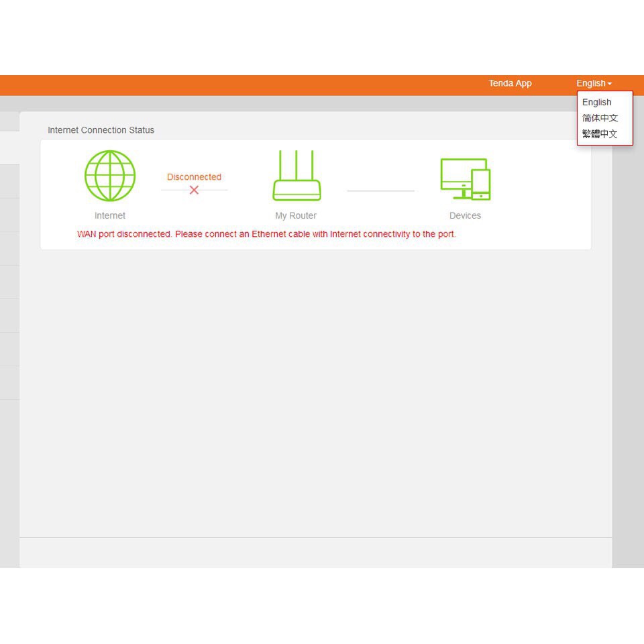Viewport: 644px width, 644px height.
Task: Choose 简体中文 from the language list
Action: click(600, 118)
